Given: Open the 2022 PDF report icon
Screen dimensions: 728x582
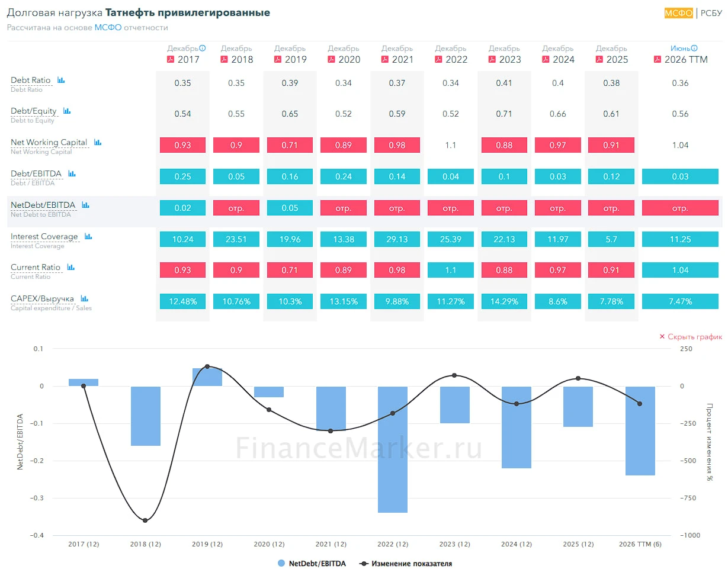Looking at the screenshot, I should click(x=438, y=59).
